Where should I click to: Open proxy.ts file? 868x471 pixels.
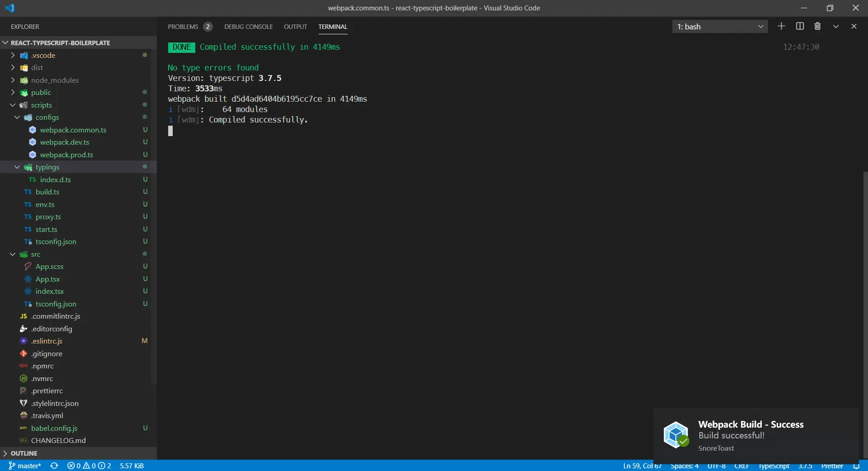click(x=78, y=217)
